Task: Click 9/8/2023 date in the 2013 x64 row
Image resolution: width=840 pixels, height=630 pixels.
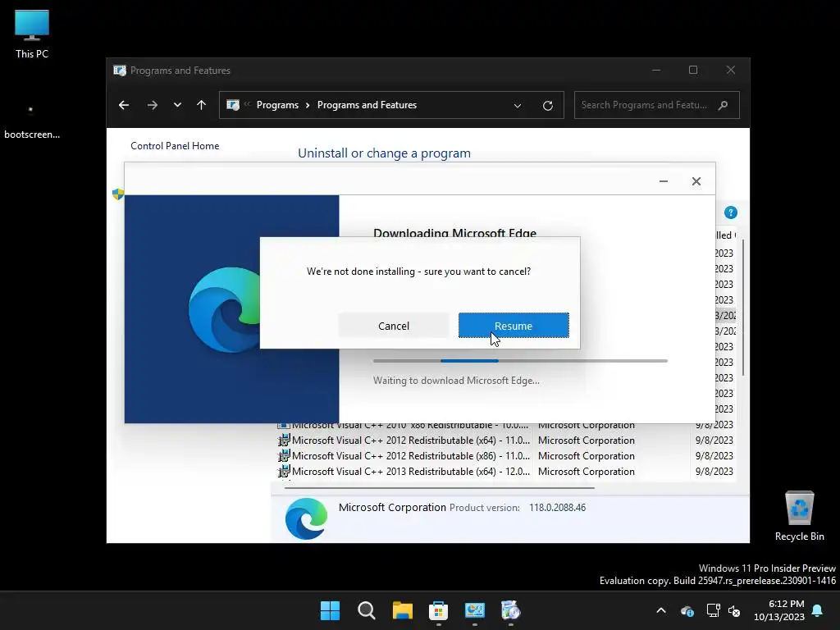Action: (x=714, y=472)
